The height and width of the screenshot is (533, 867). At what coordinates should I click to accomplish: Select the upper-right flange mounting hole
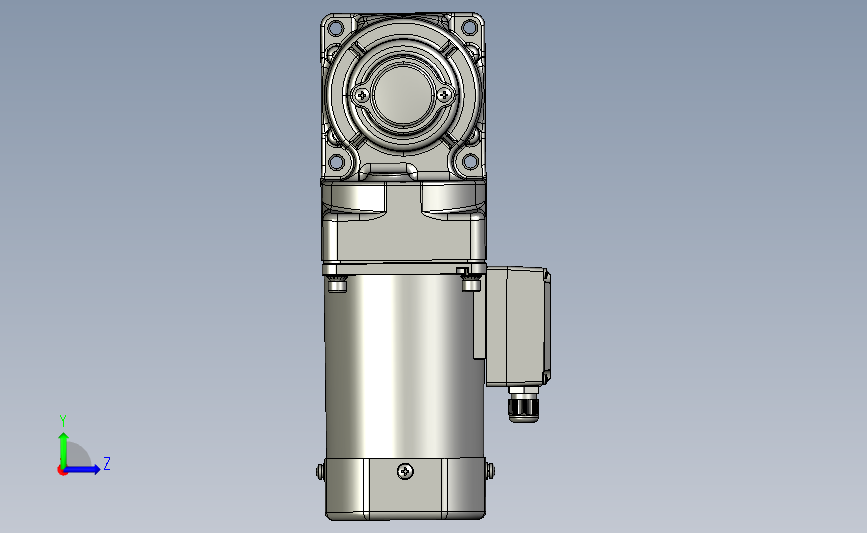[x=470, y=27]
